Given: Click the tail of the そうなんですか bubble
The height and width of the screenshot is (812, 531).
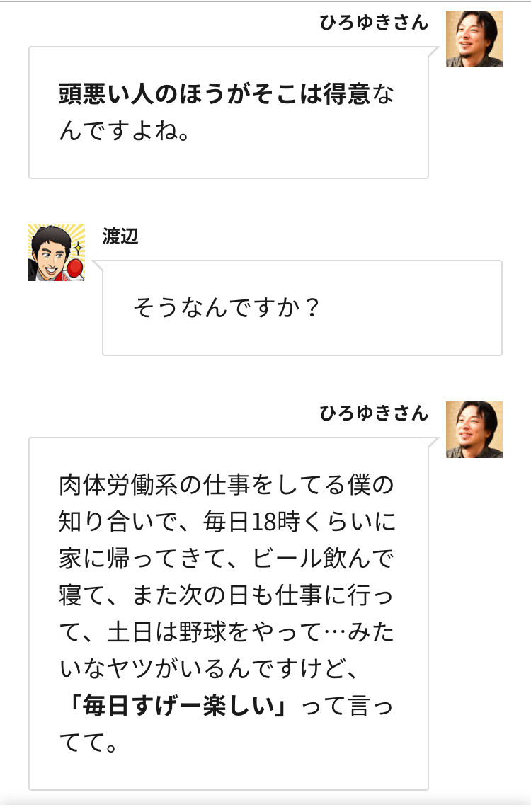Looking at the screenshot, I should 98,265.
